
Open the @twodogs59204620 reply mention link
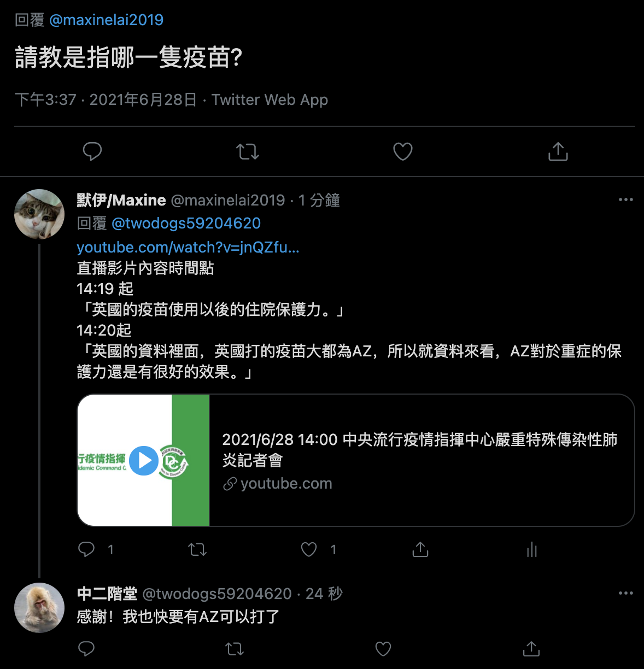[x=186, y=223]
